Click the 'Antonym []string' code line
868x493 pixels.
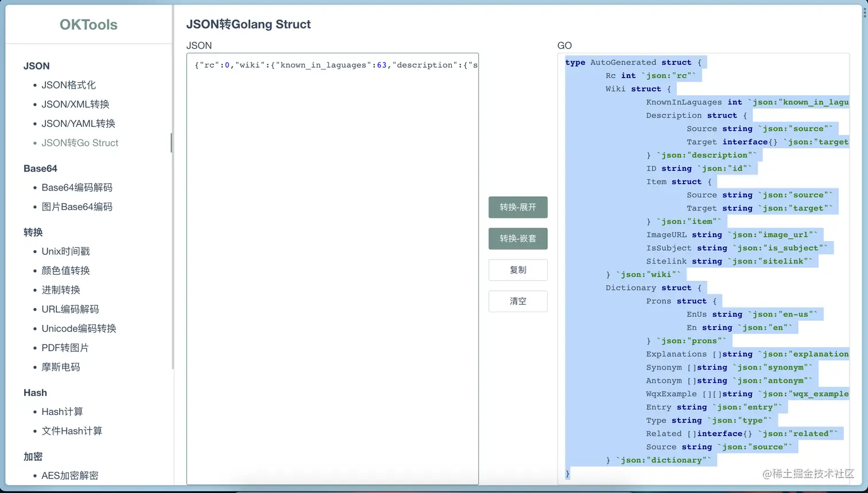pyautogui.click(x=729, y=381)
